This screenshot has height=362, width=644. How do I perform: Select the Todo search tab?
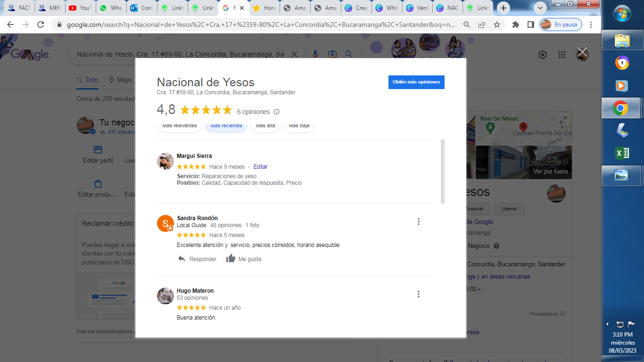pyautogui.click(x=88, y=80)
